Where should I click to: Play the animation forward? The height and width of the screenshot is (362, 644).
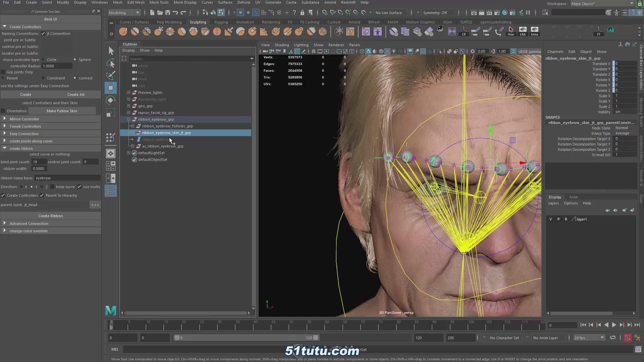tap(614, 325)
